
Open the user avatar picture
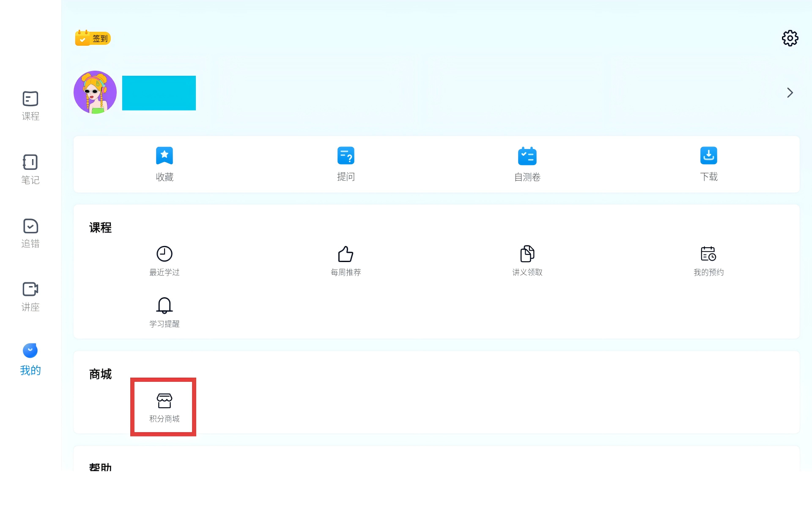point(95,92)
